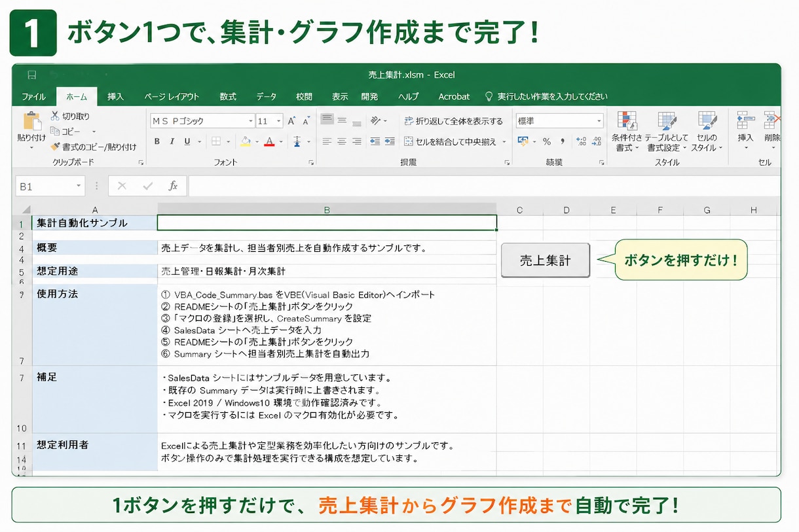Switch to the Page Layout (ページレイアウト) tab
Image resolution: width=799 pixels, height=532 pixels.
[x=172, y=96]
